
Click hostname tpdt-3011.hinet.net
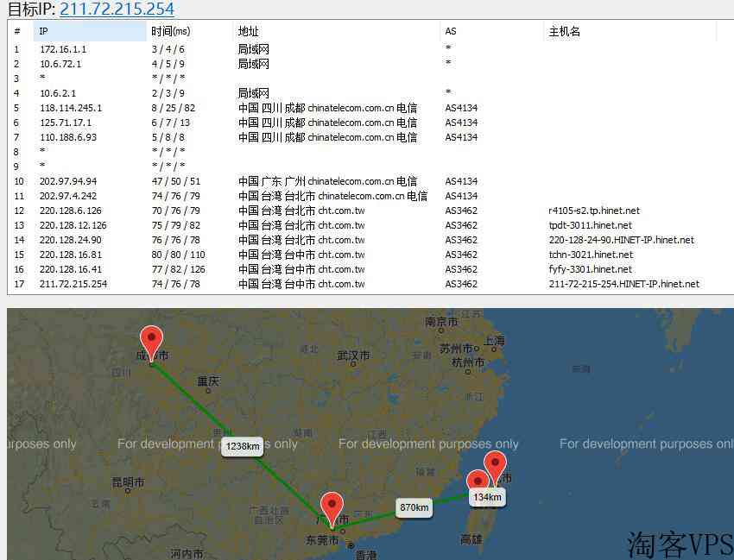point(591,225)
